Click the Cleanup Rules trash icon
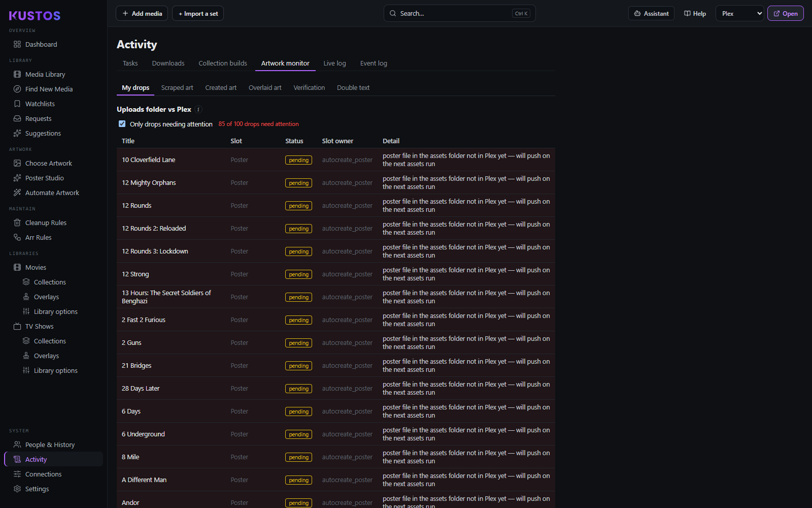 point(17,223)
